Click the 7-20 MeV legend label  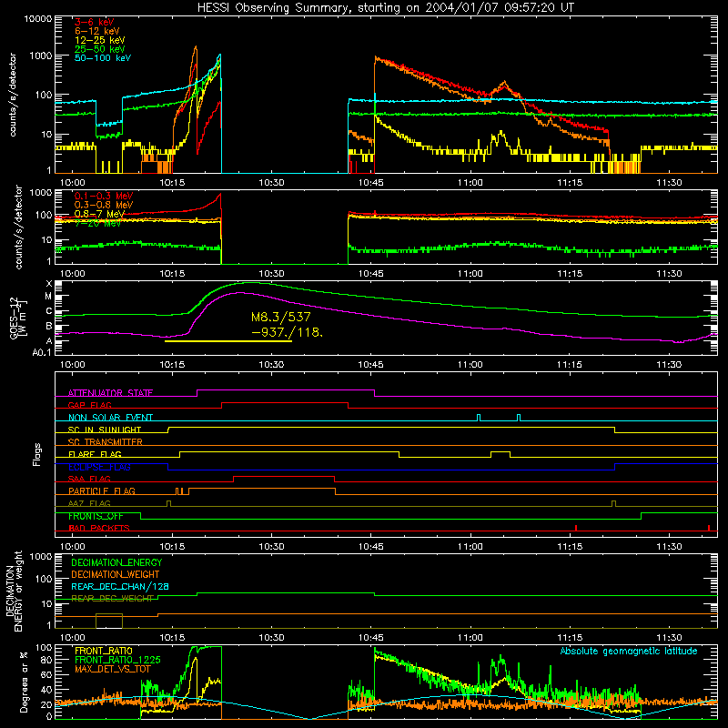pos(97,223)
